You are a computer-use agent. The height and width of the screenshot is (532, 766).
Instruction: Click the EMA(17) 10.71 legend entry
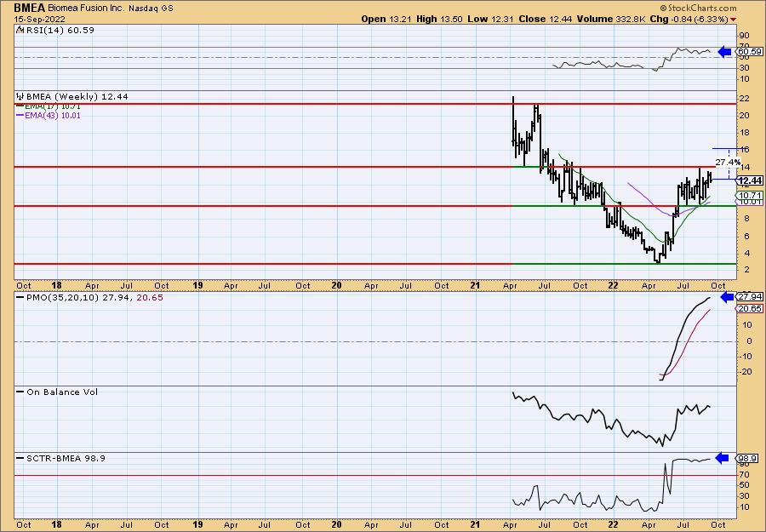[53, 106]
